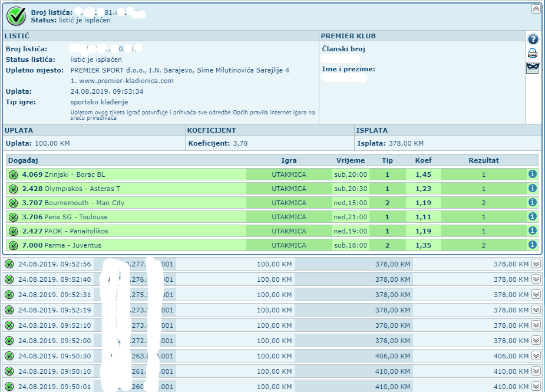
Task: Show info for Olympiakos - Asteras T
Action: click(532, 188)
